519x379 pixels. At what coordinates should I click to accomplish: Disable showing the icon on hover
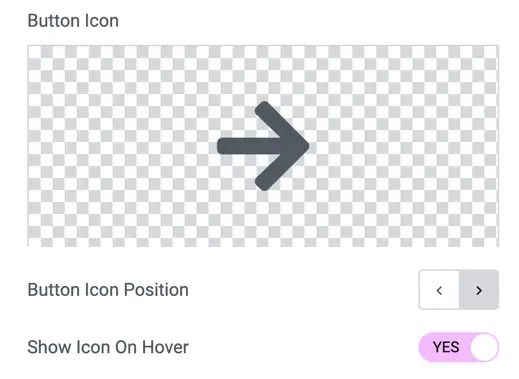tap(459, 347)
